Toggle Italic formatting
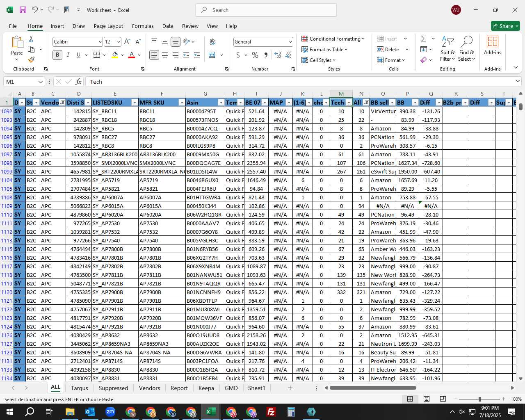The width and height of the screenshot is (525, 420). 68,55
